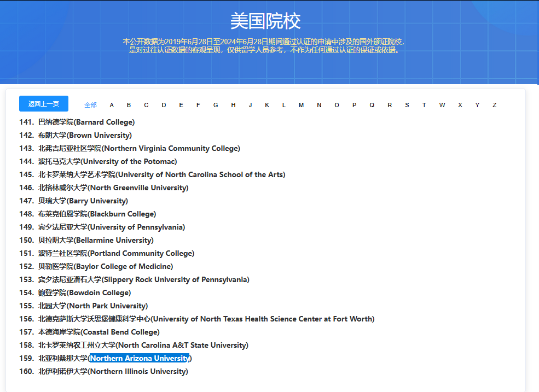Filter schools by letter Y
Viewport: 539px width, 392px height.
click(477, 105)
